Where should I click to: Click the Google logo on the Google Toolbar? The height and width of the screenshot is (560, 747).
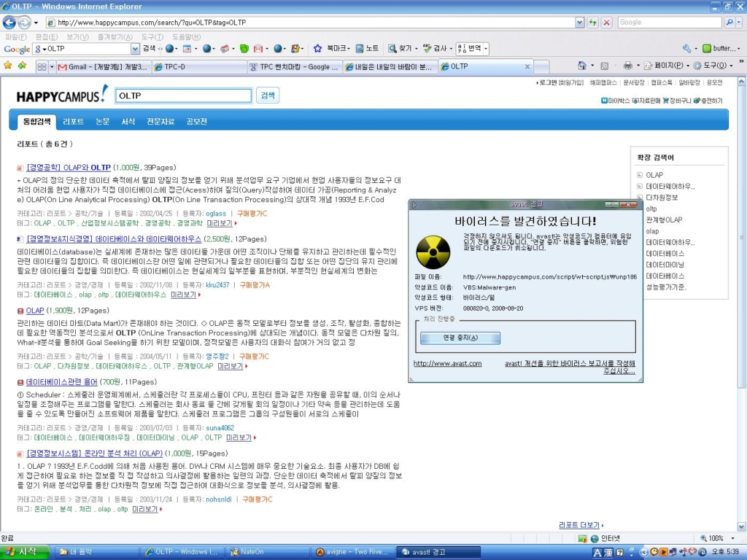click(17, 49)
